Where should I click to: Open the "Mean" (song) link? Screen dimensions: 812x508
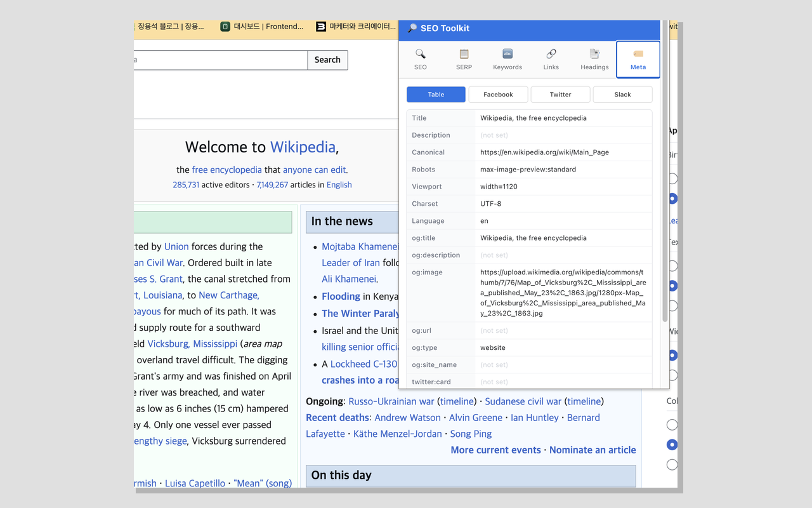(263, 483)
